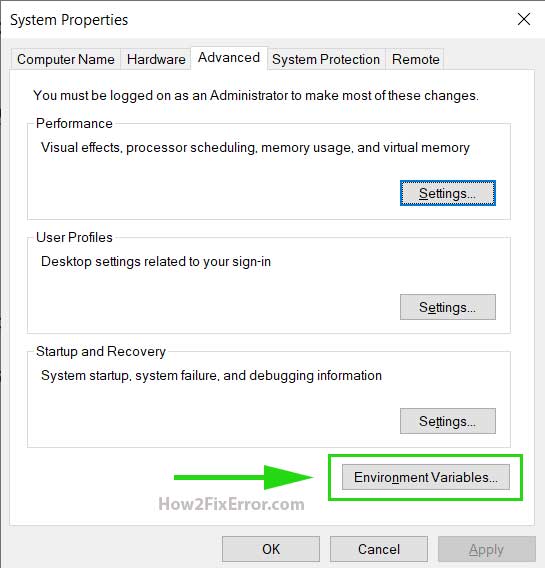Click the Startup and Recovery group heading
The image size is (545, 568).
click(x=101, y=351)
